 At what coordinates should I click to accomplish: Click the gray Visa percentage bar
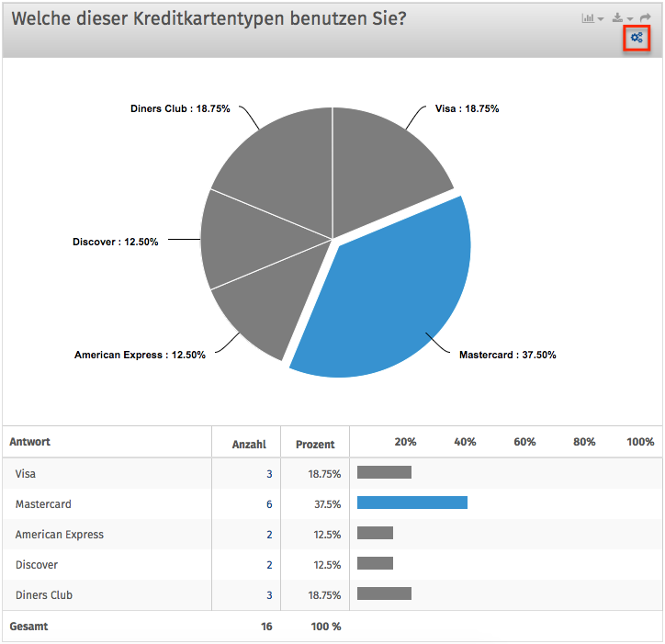point(384,472)
